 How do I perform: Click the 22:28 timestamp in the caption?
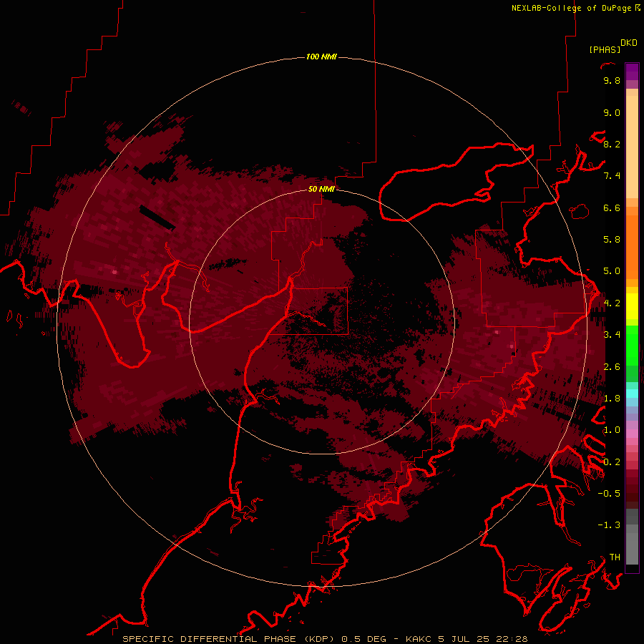(x=512, y=639)
